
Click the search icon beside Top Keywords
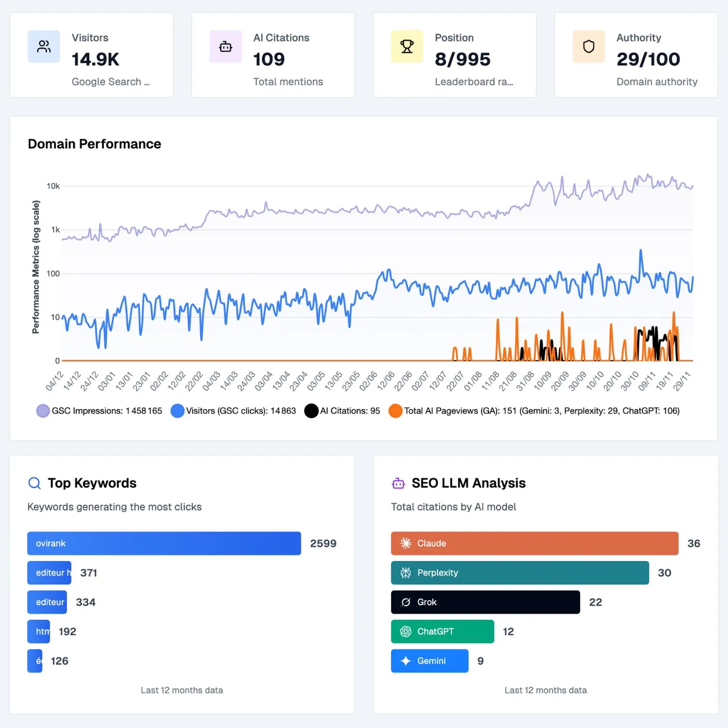point(34,483)
